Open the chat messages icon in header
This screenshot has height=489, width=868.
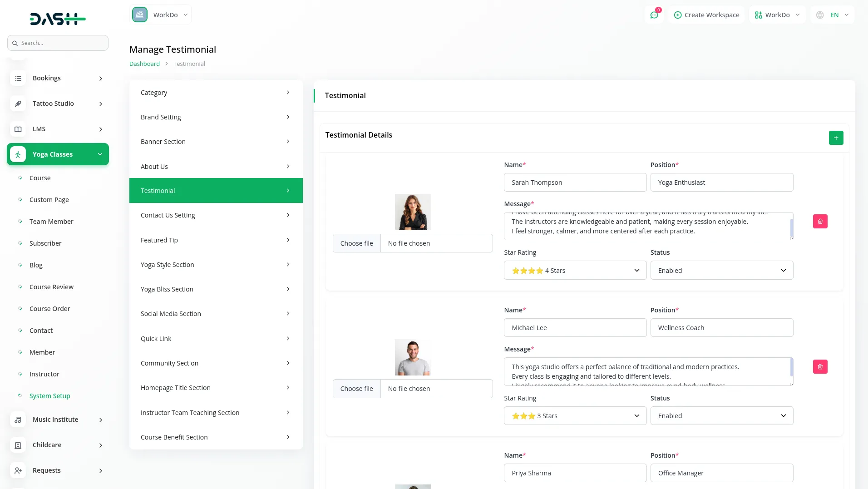(654, 15)
